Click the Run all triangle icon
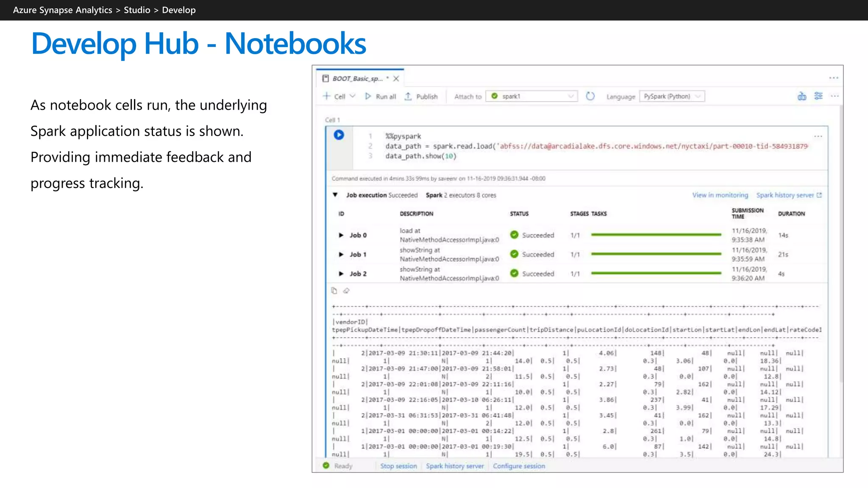 [x=368, y=96]
